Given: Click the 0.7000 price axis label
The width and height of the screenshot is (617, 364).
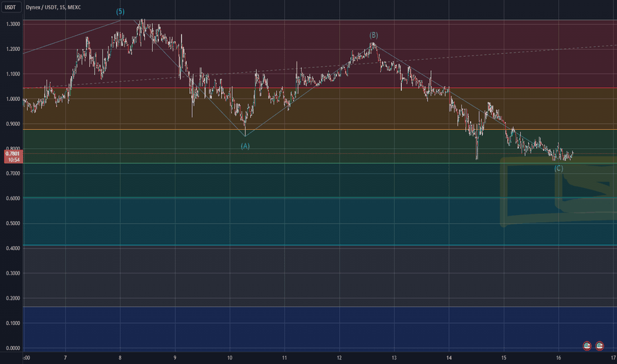Looking at the screenshot, I should click(13, 173).
